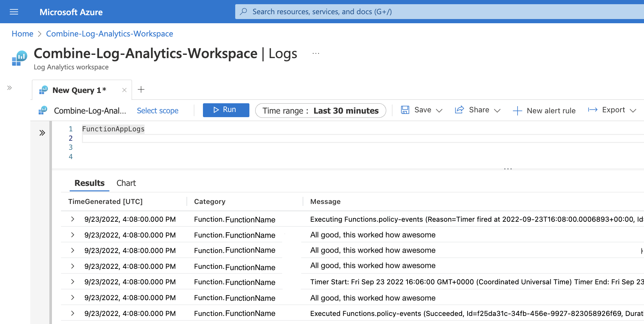Screen dimensions: 644x324
Task: Expand the row with Executing Functions.policy-events
Action: (73, 219)
